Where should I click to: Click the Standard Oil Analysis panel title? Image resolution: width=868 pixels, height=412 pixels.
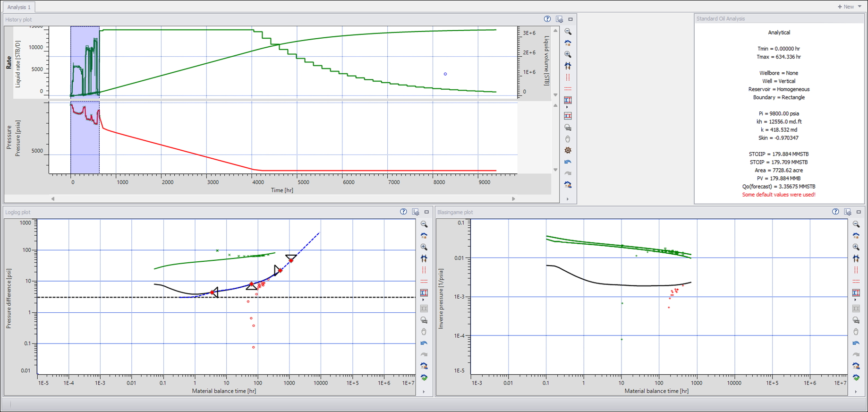[721, 19]
